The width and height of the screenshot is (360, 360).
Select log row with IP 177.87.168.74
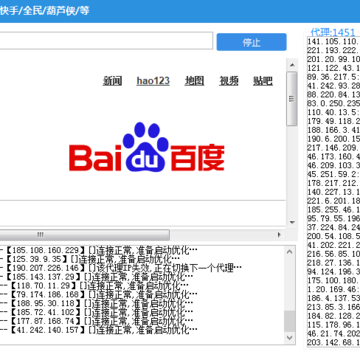(97, 321)
